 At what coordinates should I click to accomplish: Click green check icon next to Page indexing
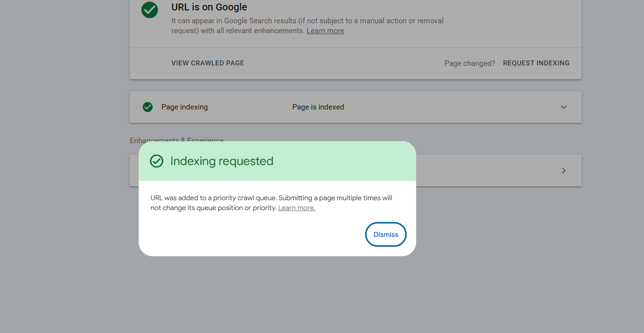point(148,107)
